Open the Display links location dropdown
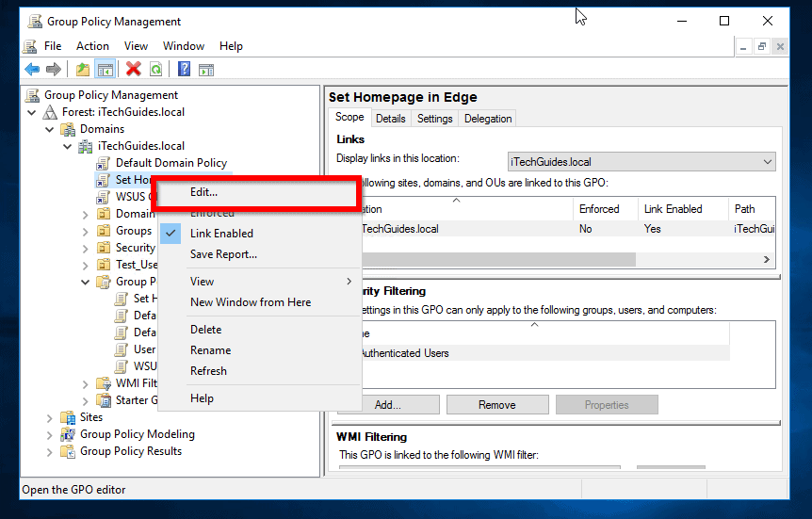This screenshot has width=812, height=519. pyautogui.click(x=641, y=162)
